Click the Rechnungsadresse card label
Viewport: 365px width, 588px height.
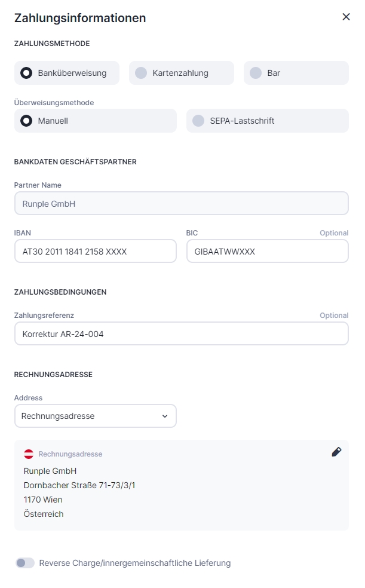70,454
